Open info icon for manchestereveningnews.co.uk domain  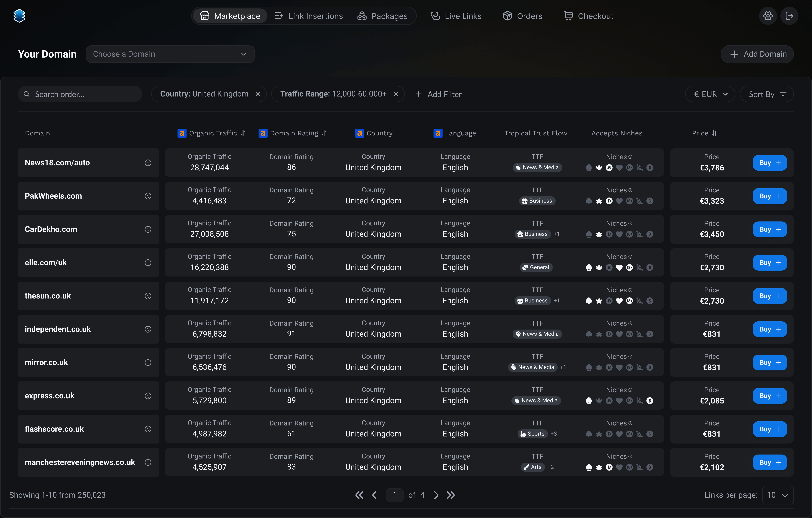coord(148,462)
